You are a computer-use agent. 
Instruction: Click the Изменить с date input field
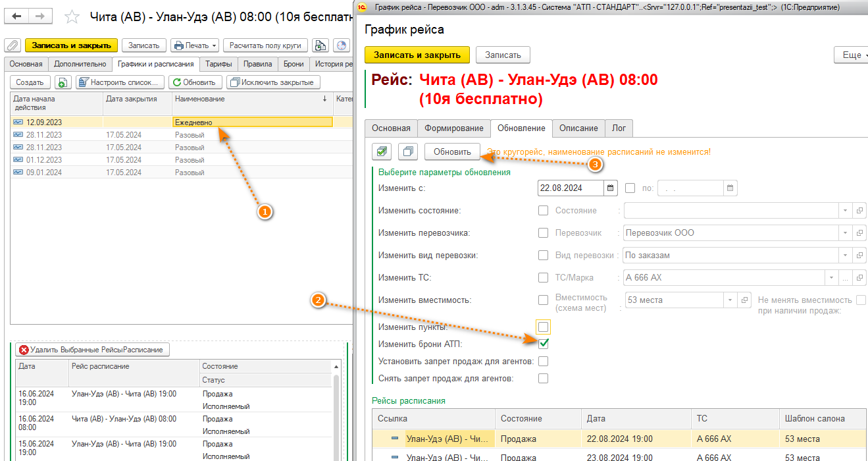click(x=570, y=188)
